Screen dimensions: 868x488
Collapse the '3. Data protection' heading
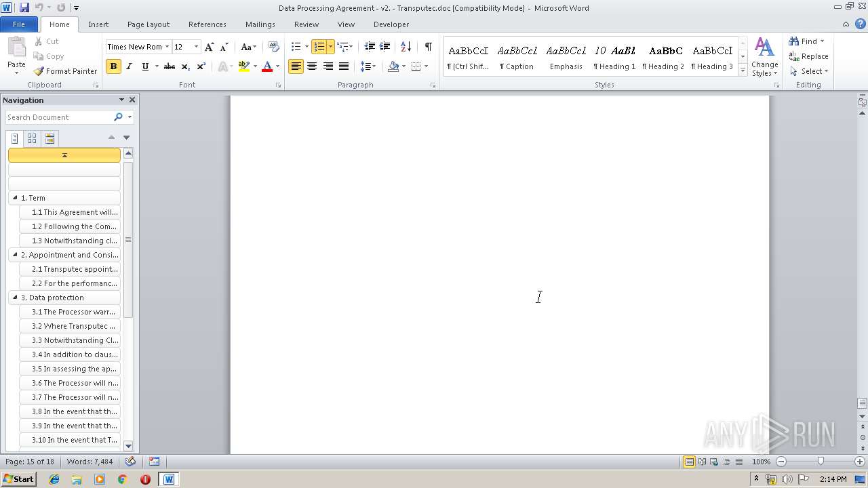pos(15,298)
